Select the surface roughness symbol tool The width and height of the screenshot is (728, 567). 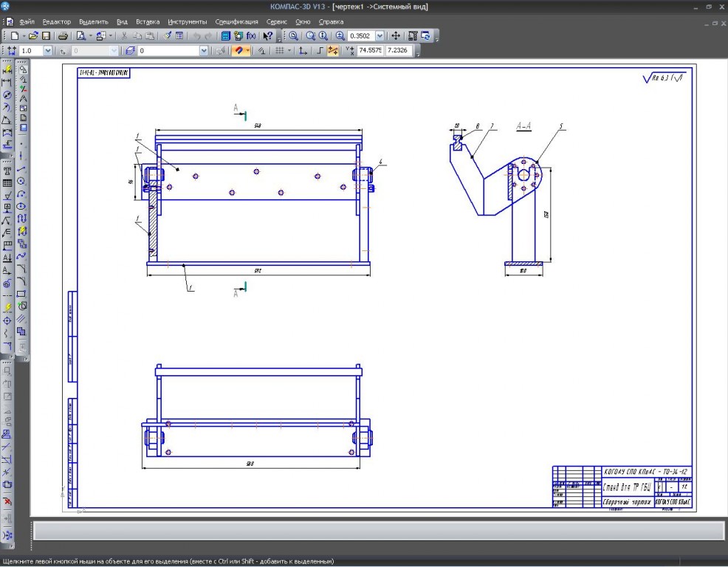coord(7,196)
